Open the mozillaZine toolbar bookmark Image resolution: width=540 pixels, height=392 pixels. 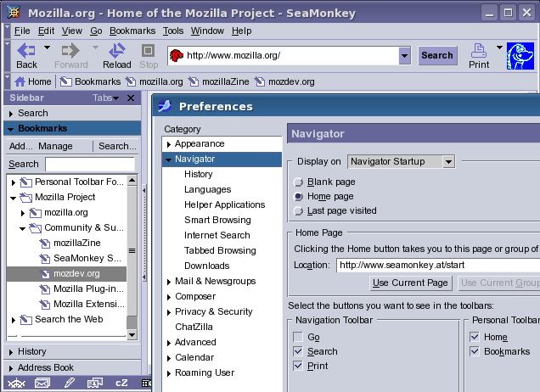(x=218, y=82)
